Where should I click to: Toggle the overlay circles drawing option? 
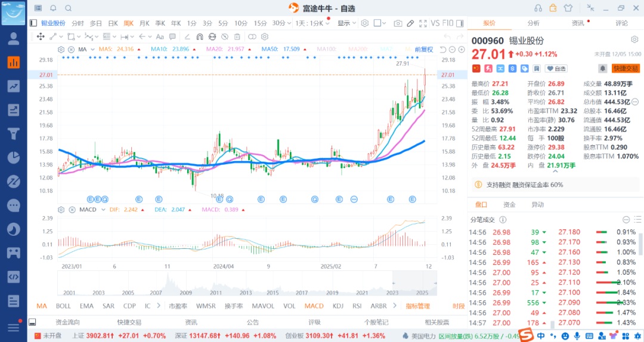(252, 36)
